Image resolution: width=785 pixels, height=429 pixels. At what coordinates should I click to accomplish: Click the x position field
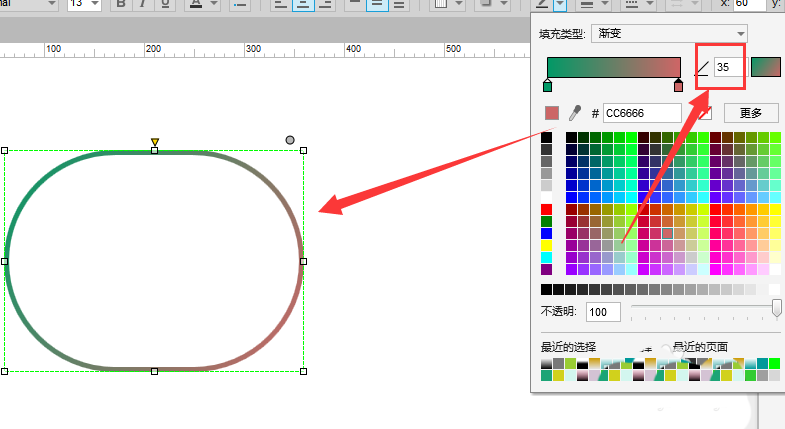[749, 4]
